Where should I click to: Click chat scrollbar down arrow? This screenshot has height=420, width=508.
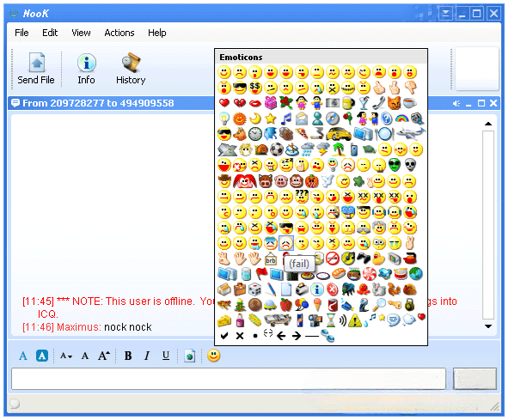tap(488, 326)
